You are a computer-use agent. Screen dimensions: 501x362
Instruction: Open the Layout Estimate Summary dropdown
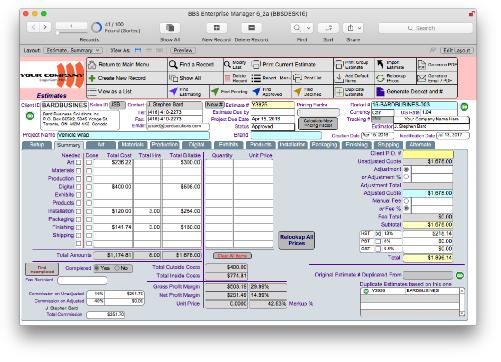[x=73, y=50]
